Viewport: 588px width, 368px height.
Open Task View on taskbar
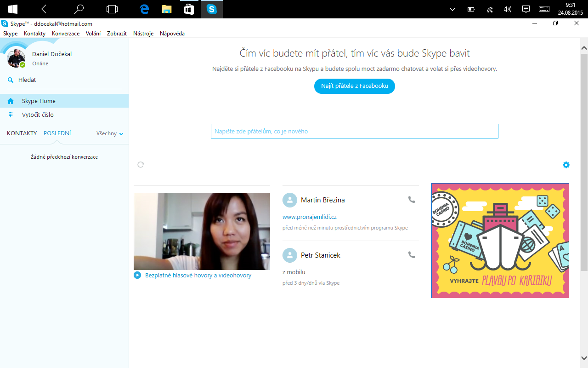pyautogui.click(x=112, y=9)
